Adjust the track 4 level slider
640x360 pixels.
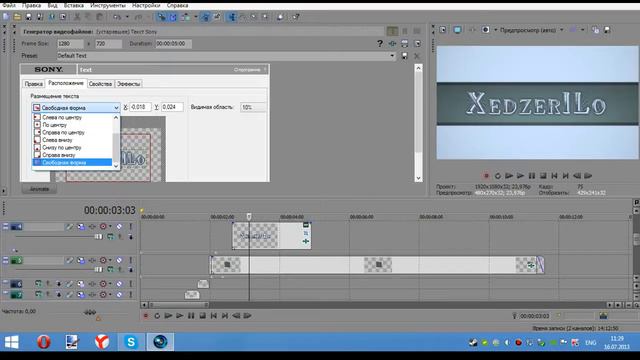tap(98, 237)
